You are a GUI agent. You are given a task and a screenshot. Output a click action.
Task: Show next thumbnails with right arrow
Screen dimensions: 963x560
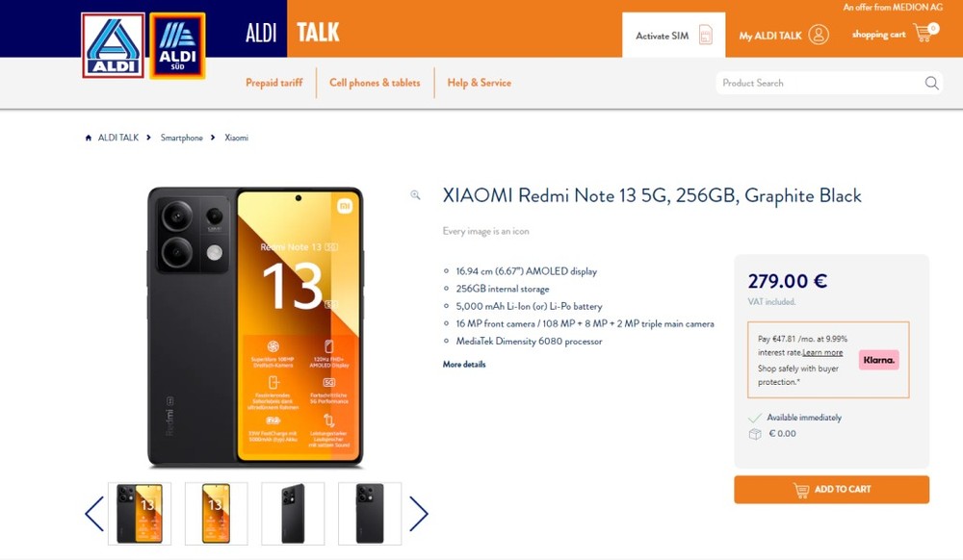tap(418, 514)
